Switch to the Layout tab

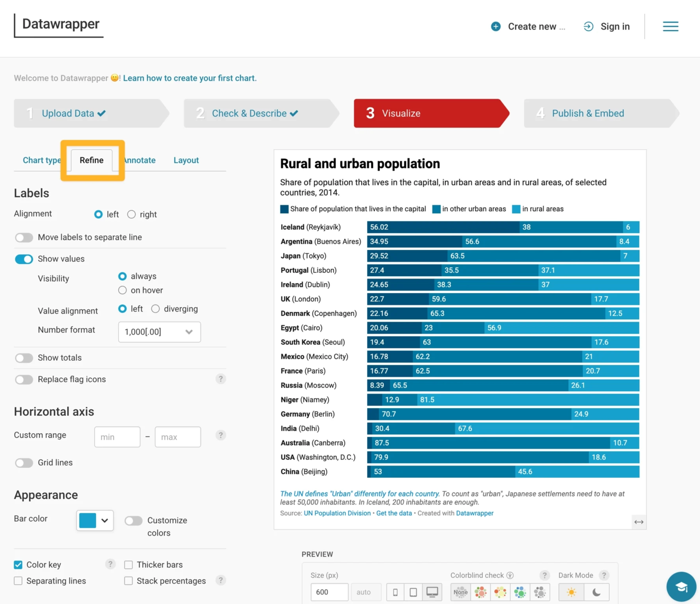186,160
